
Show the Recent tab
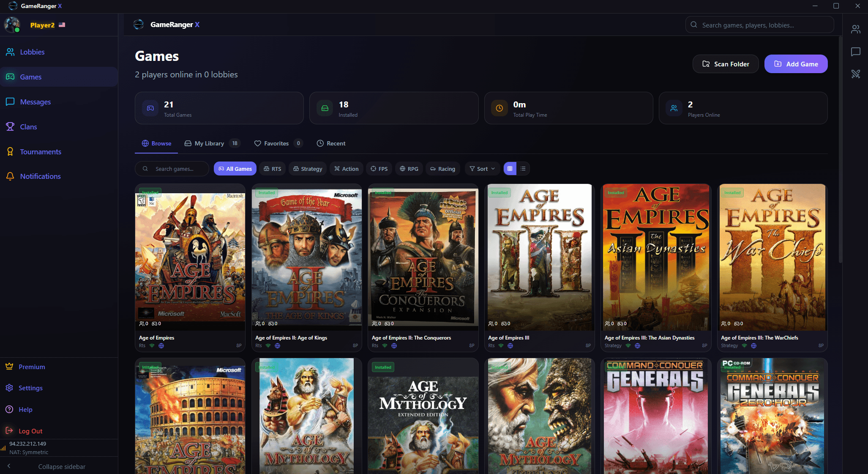(x=331, y=143)
